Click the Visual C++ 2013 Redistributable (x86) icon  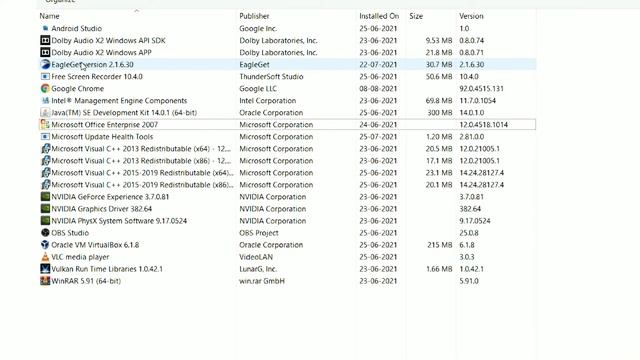click(x=45, y=161)
